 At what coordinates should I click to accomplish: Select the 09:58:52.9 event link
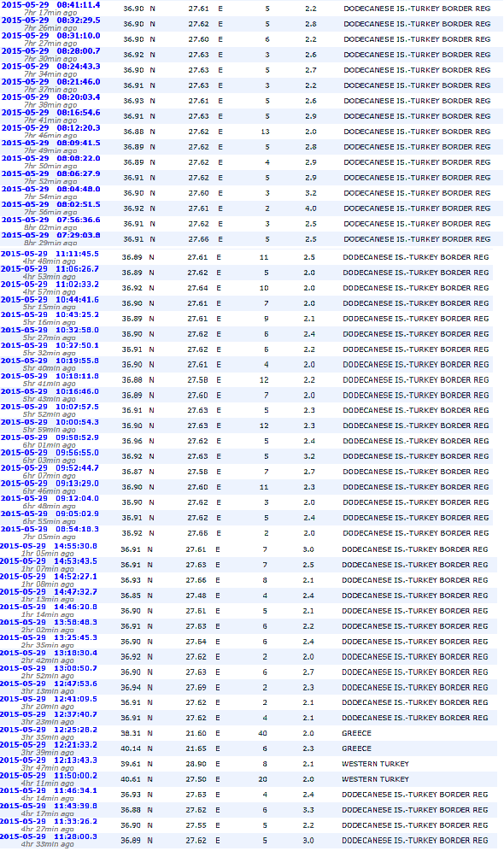[50, 437]
